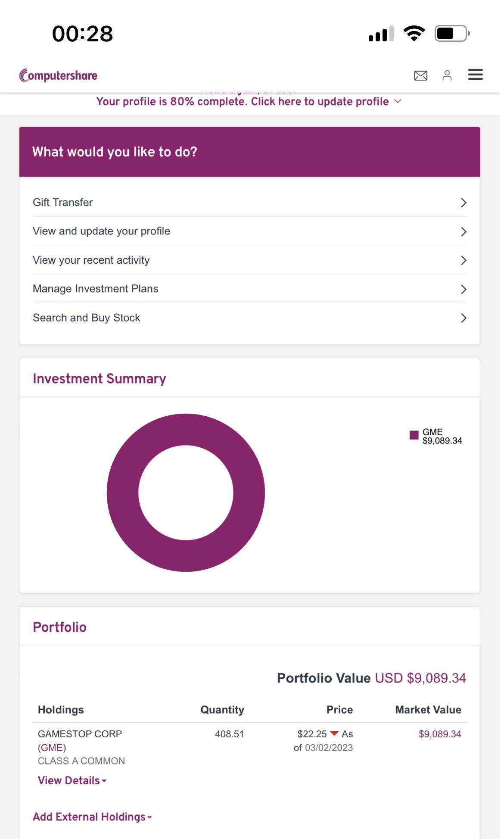Open View your recent activity
The image size is (504, 839).
pyautogui.click(x=91, y=260)
